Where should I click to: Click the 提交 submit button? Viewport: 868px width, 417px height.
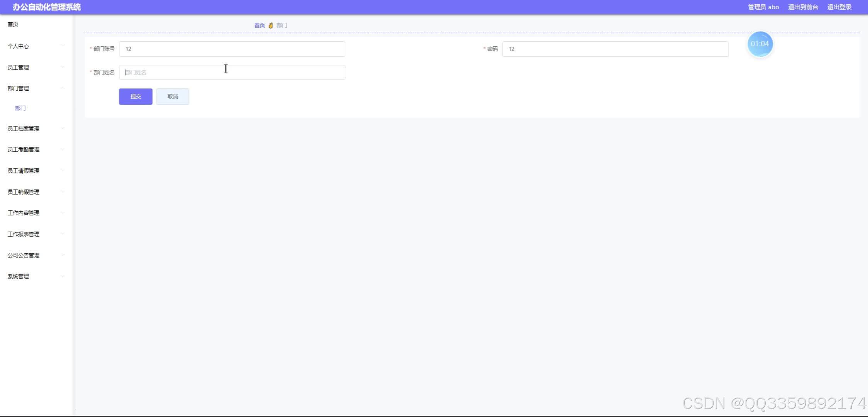pyautogui.click(x=135, y=97)
